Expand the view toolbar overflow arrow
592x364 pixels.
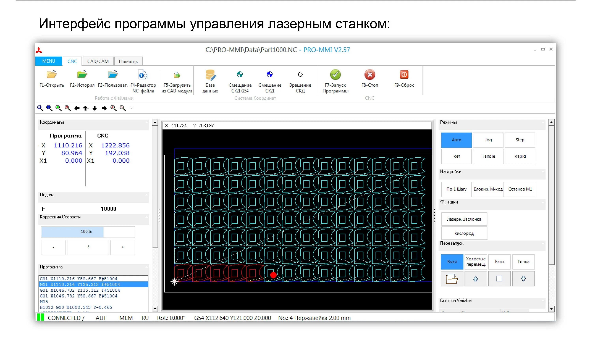(x=132, y=108)
